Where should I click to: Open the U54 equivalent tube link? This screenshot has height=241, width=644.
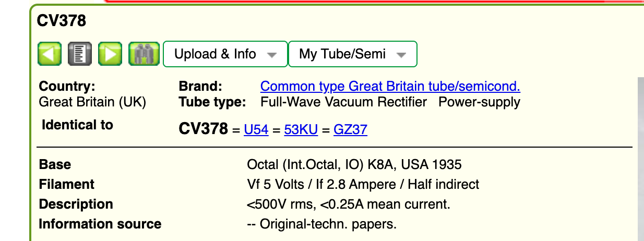tap(256, 129)
